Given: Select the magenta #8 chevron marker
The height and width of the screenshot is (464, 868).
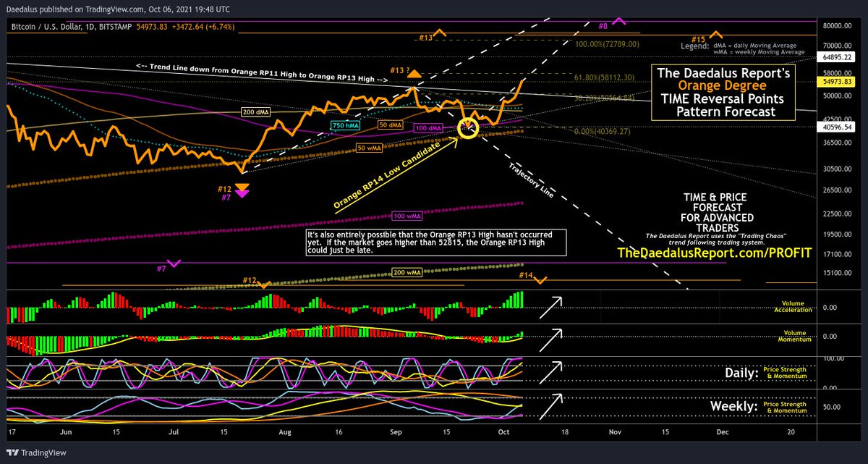Looking at the screenshot, I should point(619,20).
